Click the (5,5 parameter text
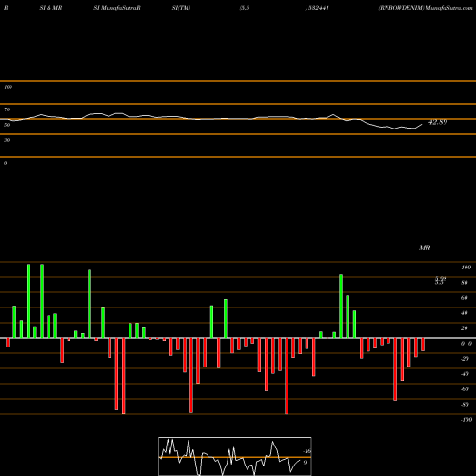Image resolution: width=476 pixels, height=476 pixels. 245,8
